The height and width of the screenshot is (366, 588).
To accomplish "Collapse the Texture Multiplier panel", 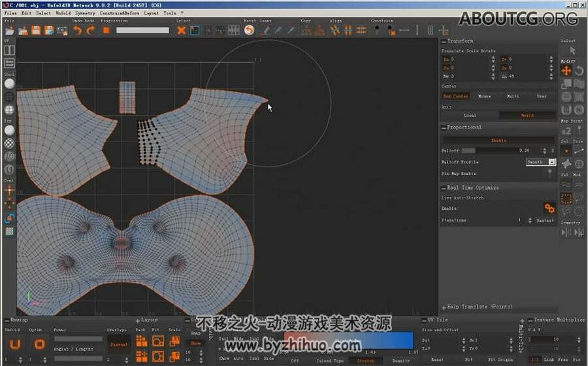I will [x=531, y=320].
